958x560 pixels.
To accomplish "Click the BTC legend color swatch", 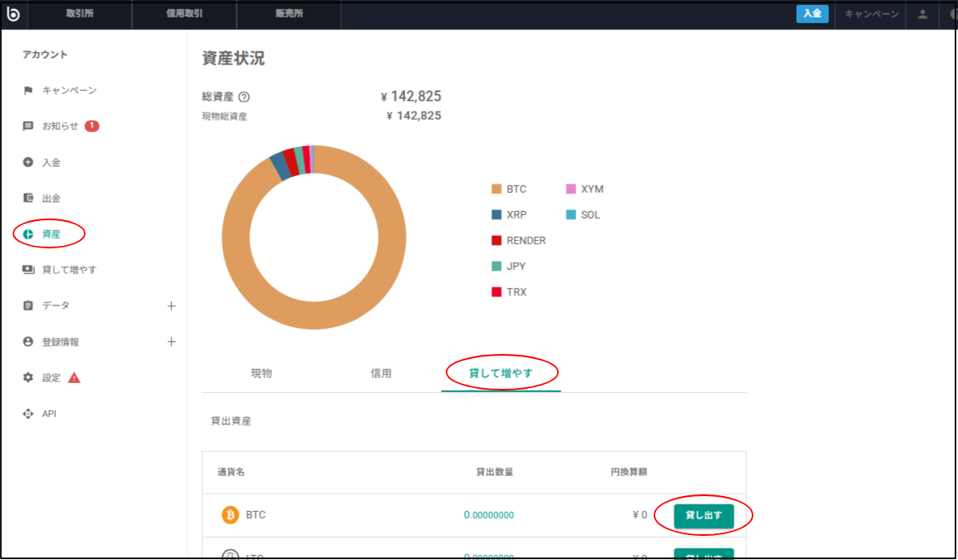I will (x=496, y=189).
